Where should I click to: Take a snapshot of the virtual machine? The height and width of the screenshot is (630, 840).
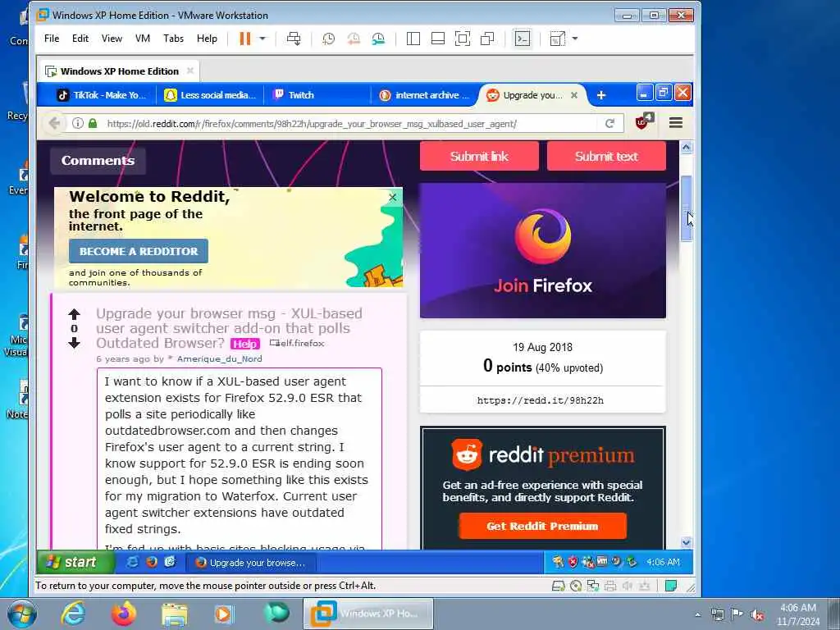point(328,39)
